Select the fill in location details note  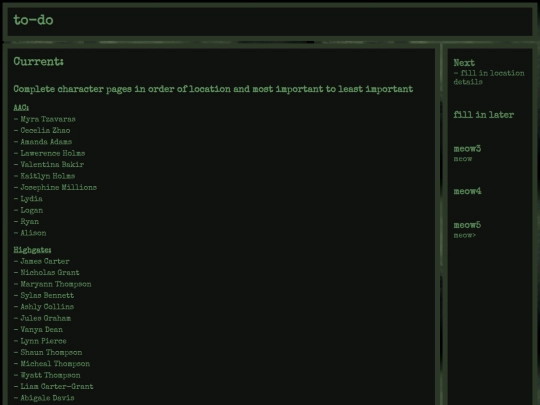489,77
